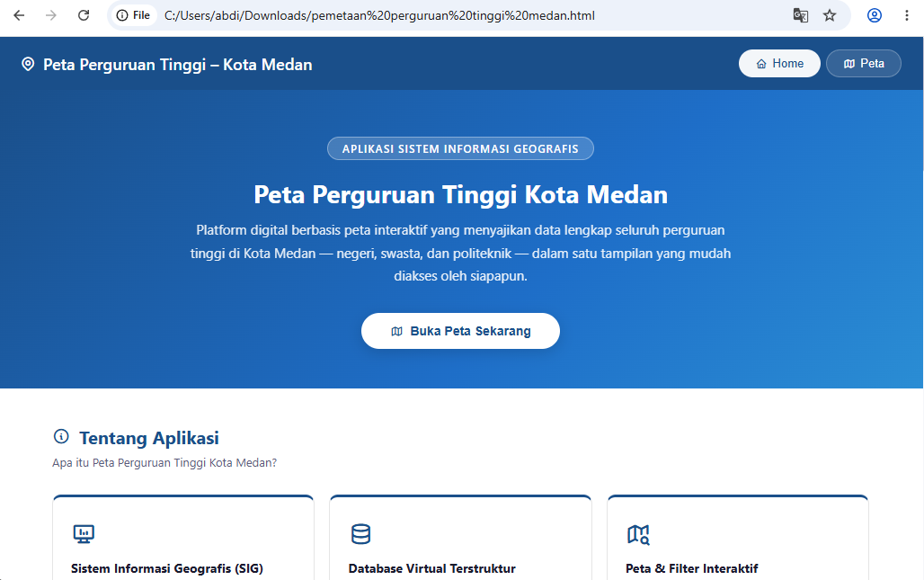
Task: Click the Peta Perguruan Tinggi – Kota Medan title
Action: tap(177, 64)
